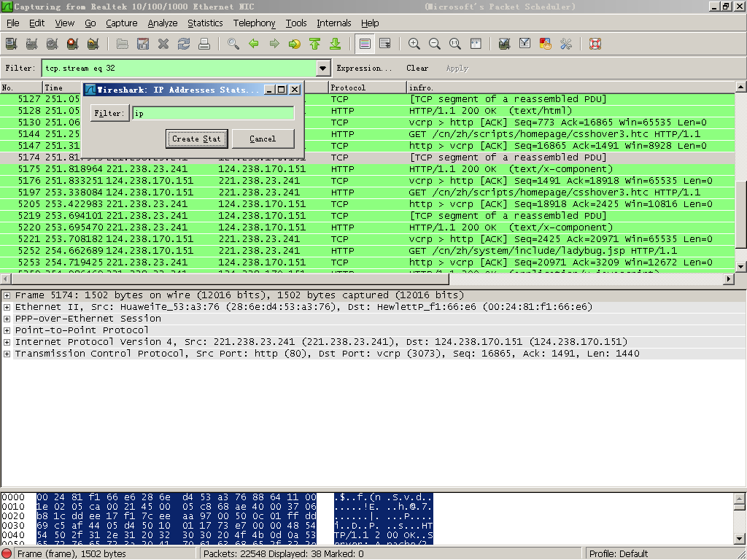This screenshot has height=560, width=747.
Task: Open the File menu
Action: pos(13,23)
